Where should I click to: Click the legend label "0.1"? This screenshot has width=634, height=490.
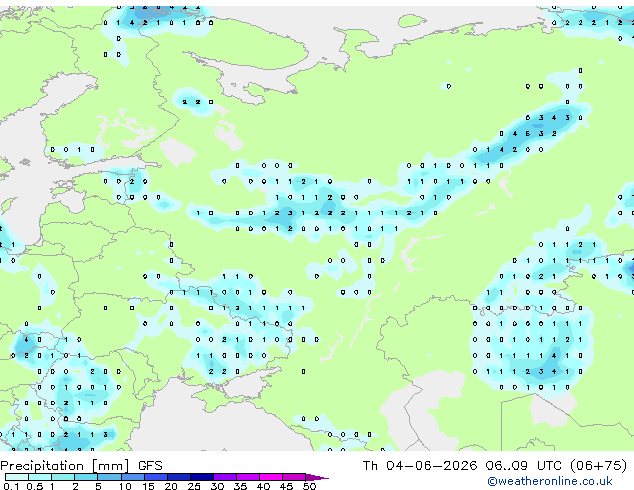tap(11, 486)
